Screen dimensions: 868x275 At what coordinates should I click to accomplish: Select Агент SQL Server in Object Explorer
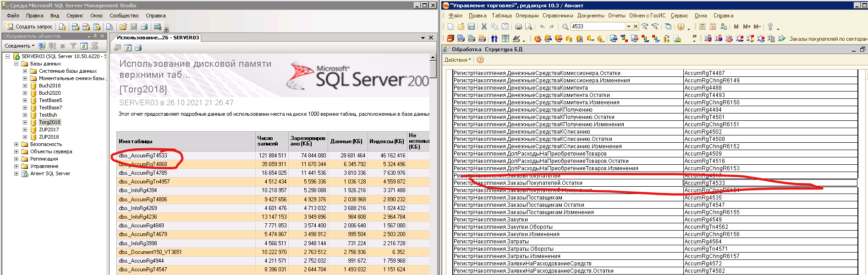pos(50,173)
